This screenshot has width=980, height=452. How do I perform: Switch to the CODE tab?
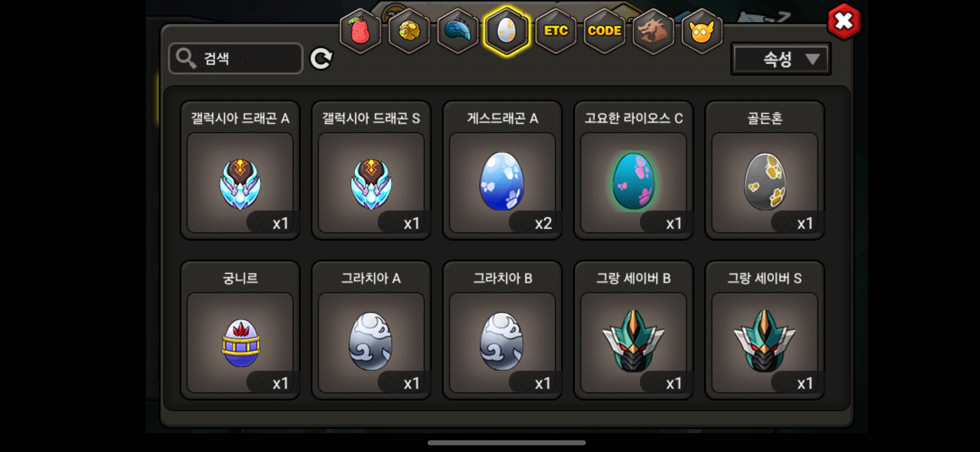604,31
